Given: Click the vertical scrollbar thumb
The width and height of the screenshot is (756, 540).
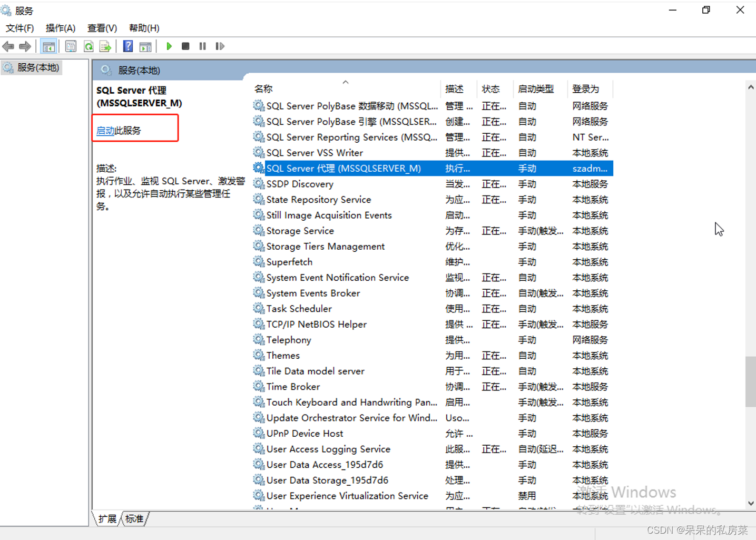Looking at the screenshot, I should coord(751,381).
